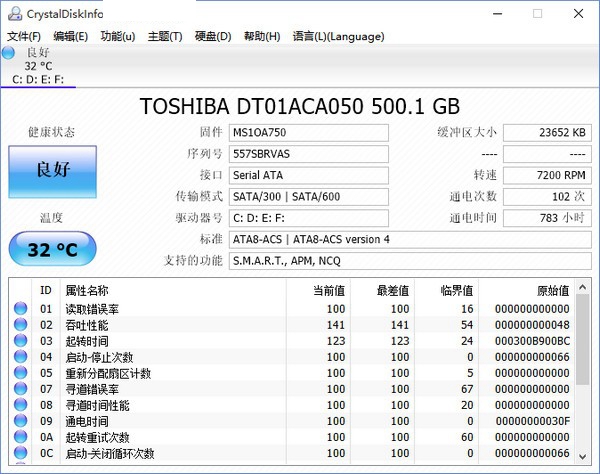Click the power-on hours field 783 小时
Viewport: 600px width, 474px height.
click(547, 218)
